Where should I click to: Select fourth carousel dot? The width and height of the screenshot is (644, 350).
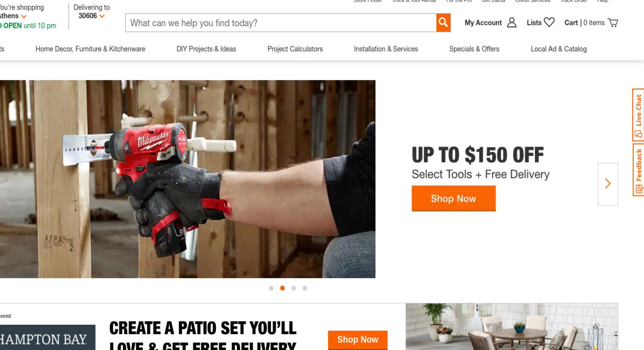[x=305, y=288]
